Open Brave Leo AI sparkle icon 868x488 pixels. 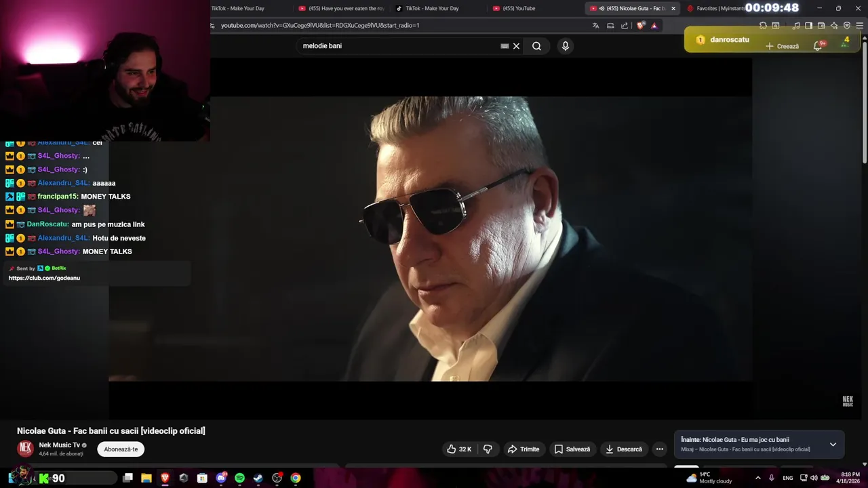pos(834,26)
